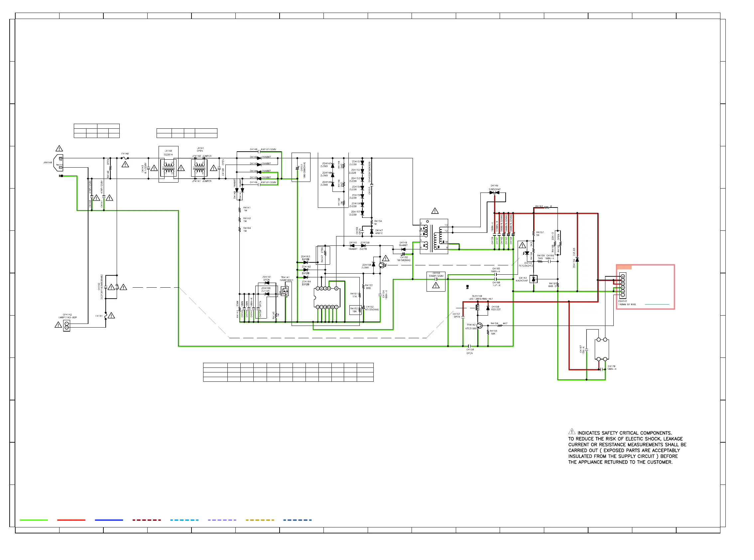Select the L4140 SQ2814 line filter coil
This screenshot has width=754, height=560.
(169, 168)
